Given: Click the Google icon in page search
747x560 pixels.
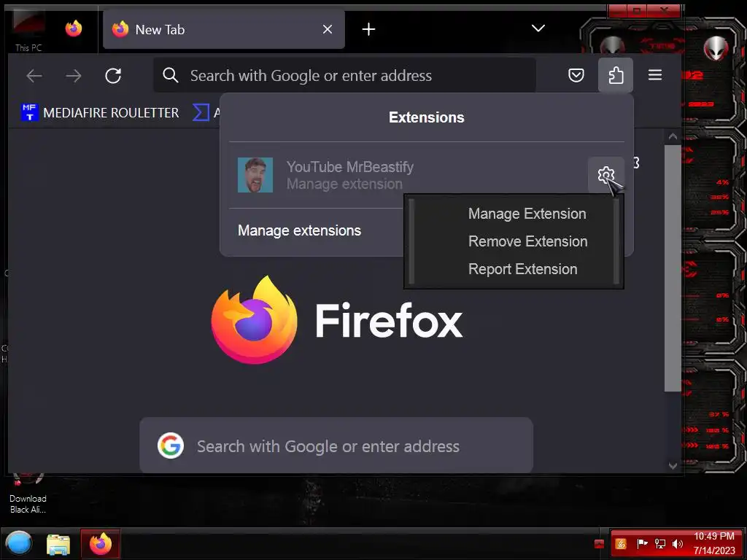Looking at the screenshot, I should [x=171, y=446].
